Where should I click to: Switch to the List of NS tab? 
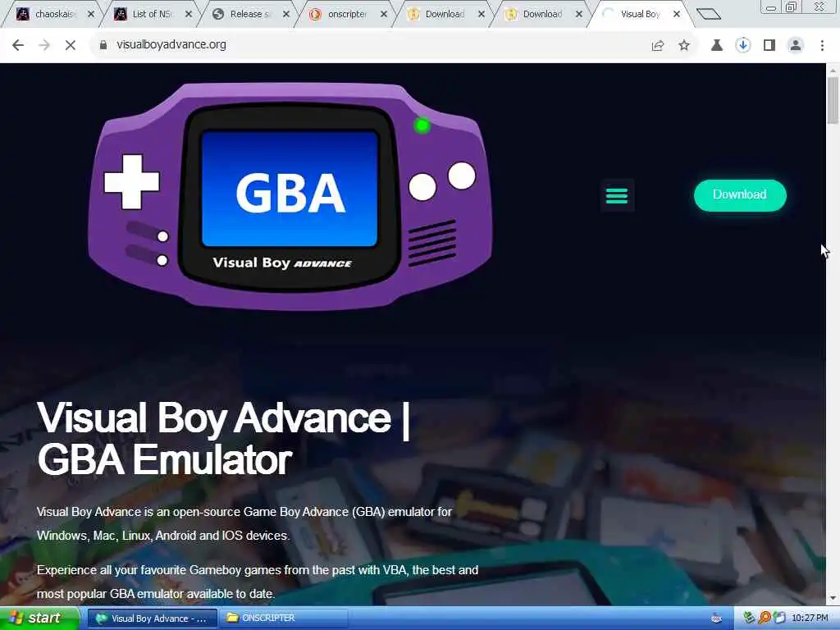pos(152,15)
